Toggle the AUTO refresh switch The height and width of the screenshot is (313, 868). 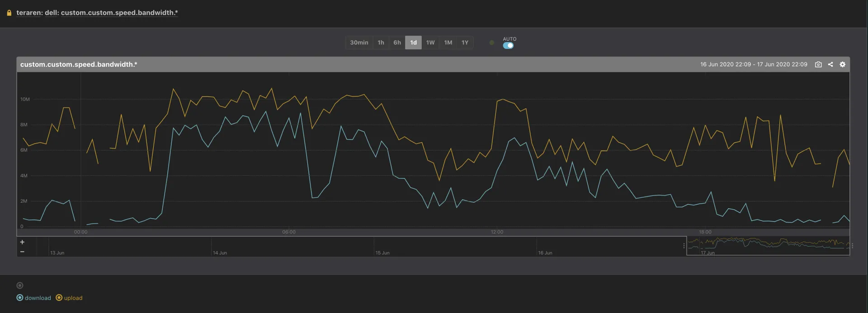(508, 46)
